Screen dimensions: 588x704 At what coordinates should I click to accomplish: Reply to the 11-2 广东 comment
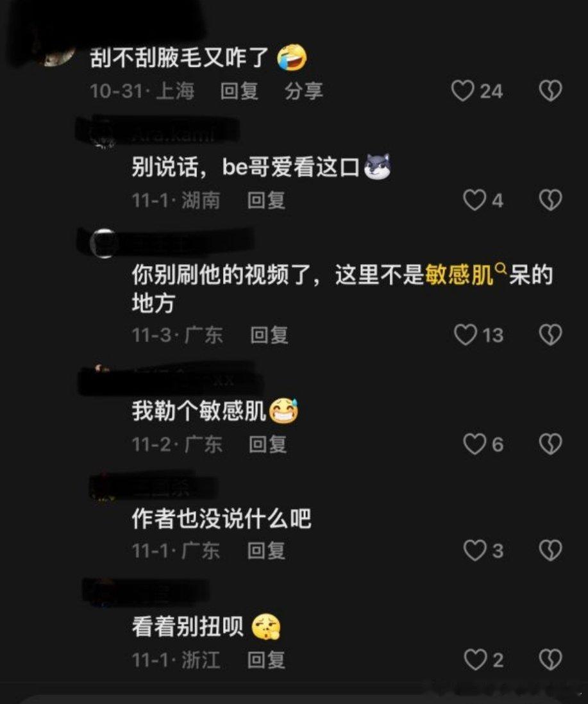tap(268, 444)
